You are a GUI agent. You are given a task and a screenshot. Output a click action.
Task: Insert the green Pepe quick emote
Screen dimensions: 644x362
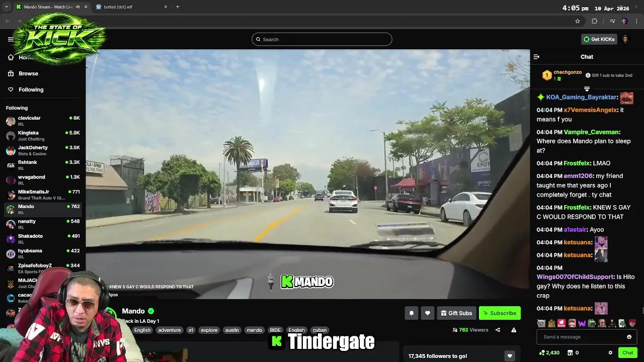click(x=592, y=323)
